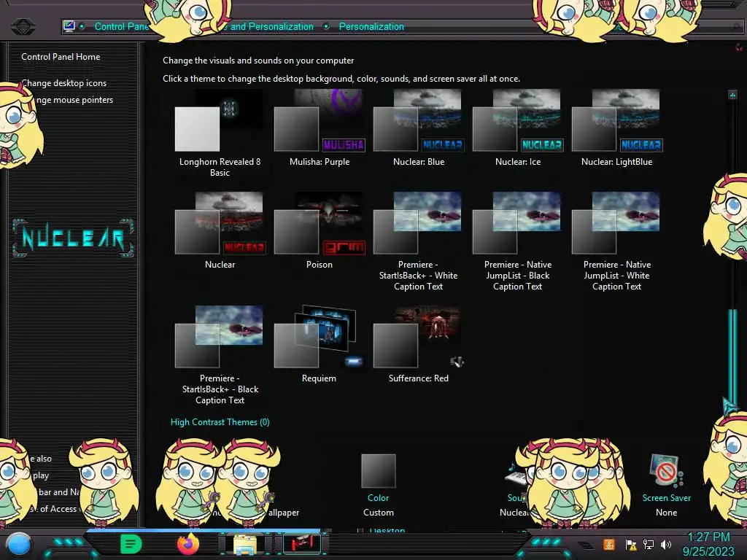Click the Control Panel breadcrumb
Viewport: 747px width, 560px height.
[122, 27]
